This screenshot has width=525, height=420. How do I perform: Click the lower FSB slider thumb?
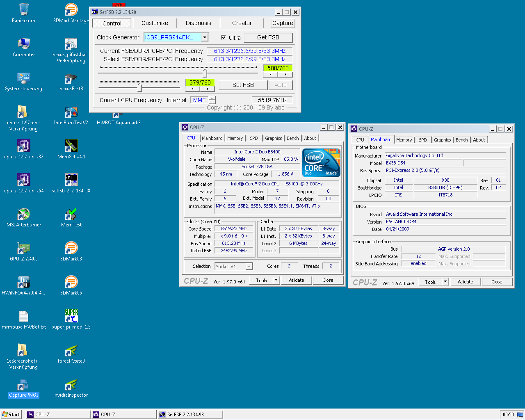(139, 87)
